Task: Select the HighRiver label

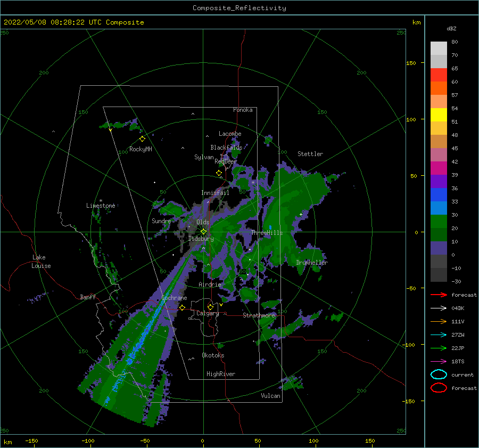Action: tap(221, 374)
